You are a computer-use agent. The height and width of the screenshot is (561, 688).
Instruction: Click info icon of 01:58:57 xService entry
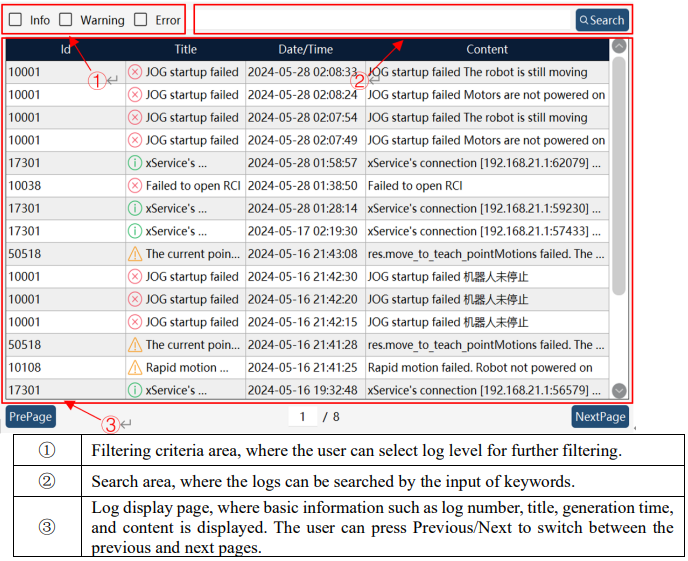click(135, 163)
